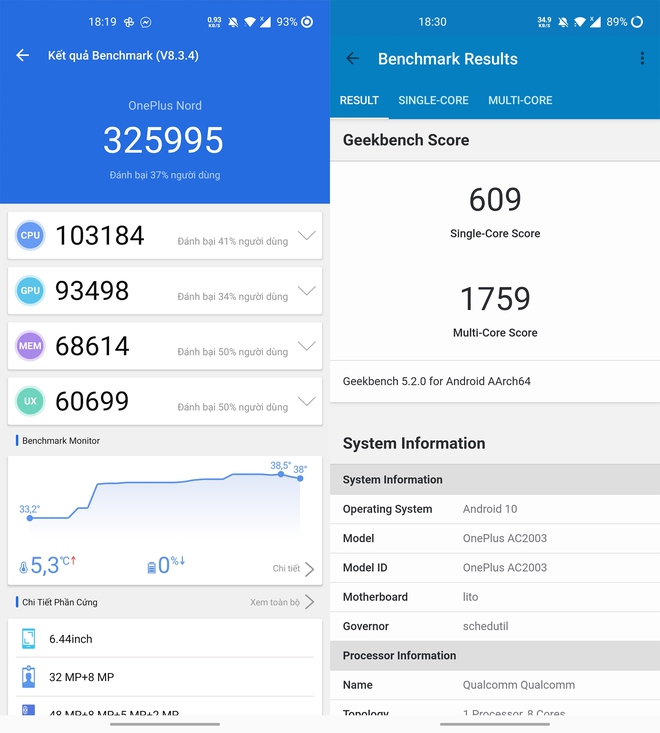Tap the Kết quả Benchmark (V8.3.4) title

coord(123,56)
